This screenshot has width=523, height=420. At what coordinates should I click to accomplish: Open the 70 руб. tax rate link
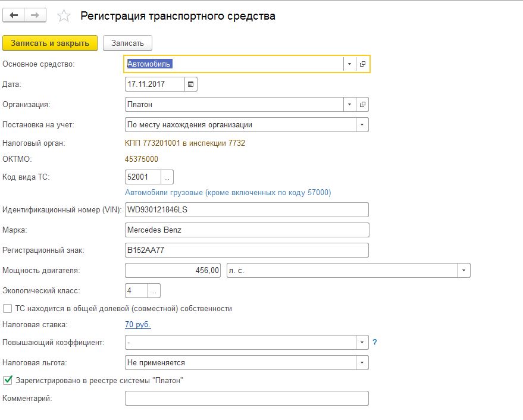[137, 324]
